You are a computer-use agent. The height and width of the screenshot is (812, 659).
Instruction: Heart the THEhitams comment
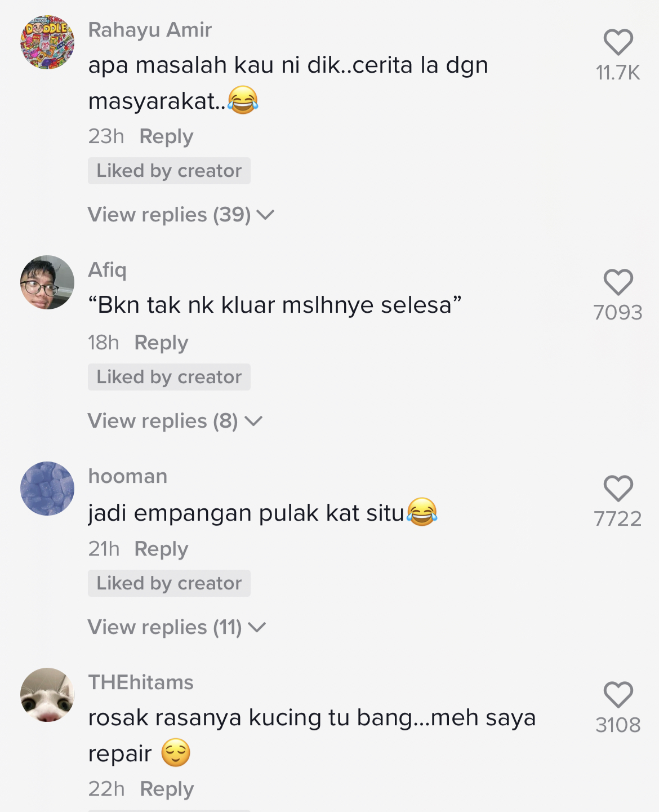(618, 695)
